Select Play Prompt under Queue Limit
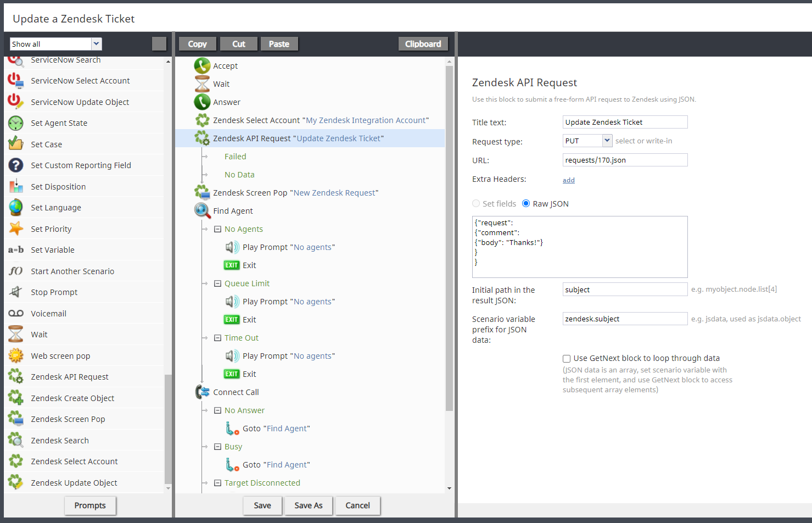 pyautogui.click(x=279, y=302)
